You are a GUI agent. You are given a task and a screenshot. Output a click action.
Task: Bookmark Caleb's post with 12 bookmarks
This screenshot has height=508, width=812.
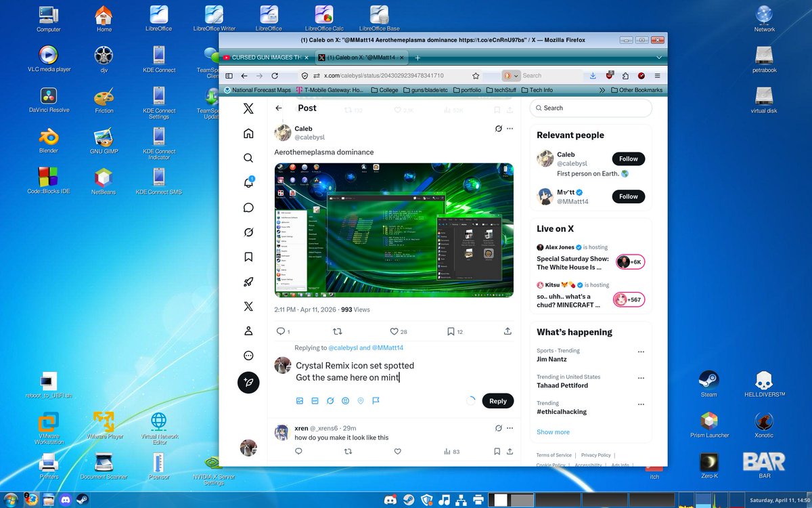pyautogui.click(x=451, y=331)
